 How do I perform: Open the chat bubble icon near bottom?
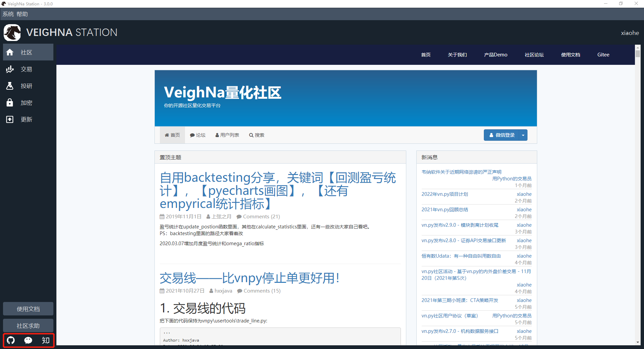[x=28, y=340]
